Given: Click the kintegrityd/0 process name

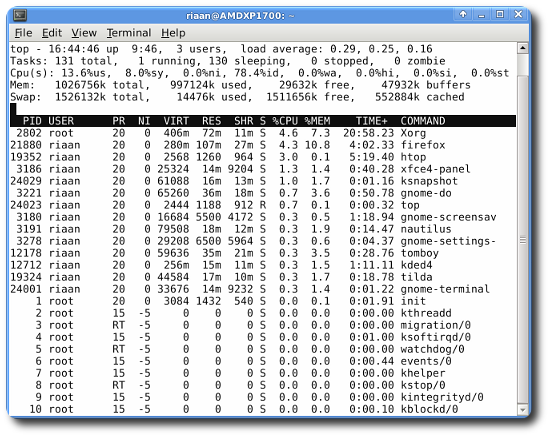Looking at the screenshot, I should (x=442, y=397).
